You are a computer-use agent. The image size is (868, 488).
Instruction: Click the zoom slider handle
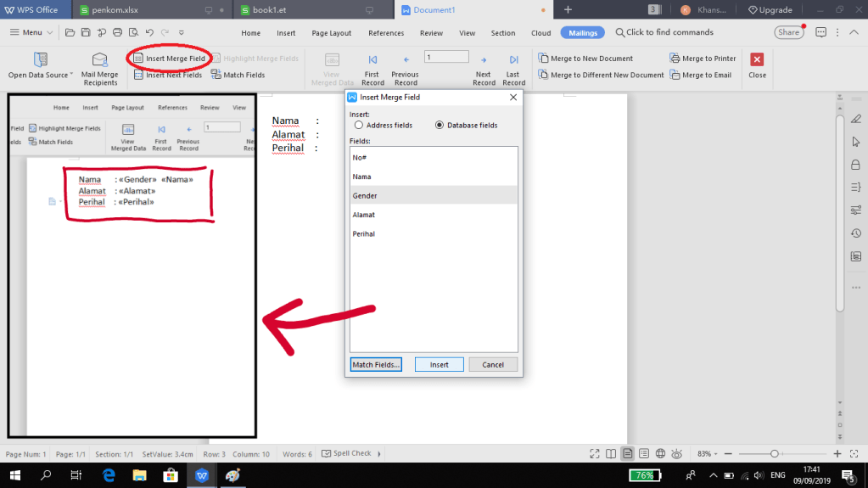774,454
